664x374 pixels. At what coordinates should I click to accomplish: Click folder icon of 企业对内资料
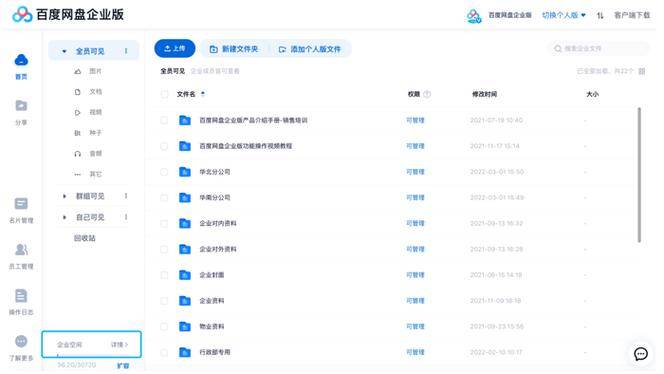pyautogui.click(x=185, y=223)
